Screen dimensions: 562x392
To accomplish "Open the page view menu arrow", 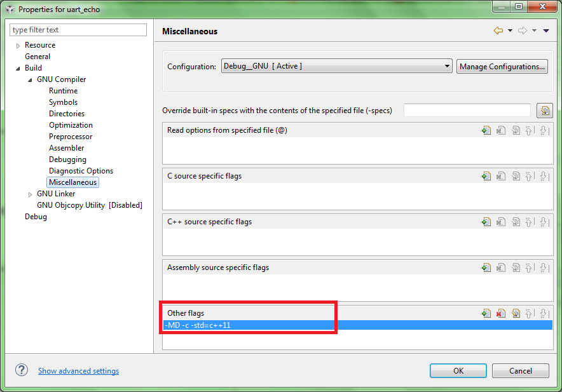I will (x=546, y=31).
